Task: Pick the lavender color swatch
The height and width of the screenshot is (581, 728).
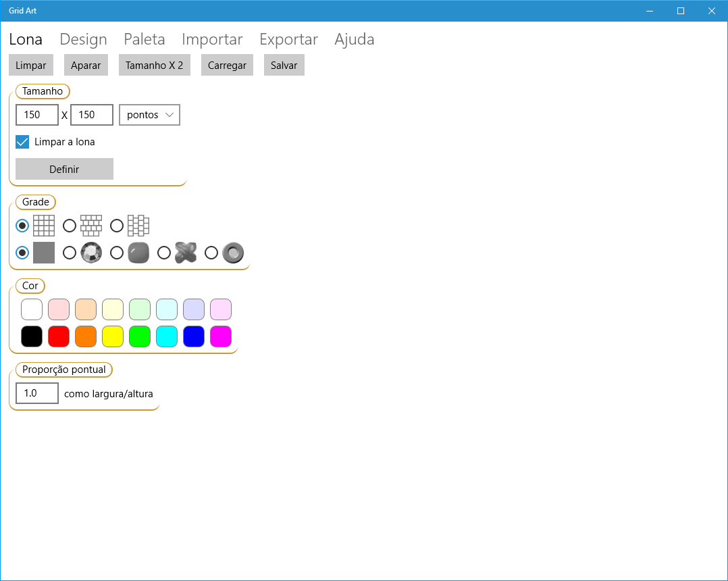Action: pyautogui.click(x=194, y=309)
